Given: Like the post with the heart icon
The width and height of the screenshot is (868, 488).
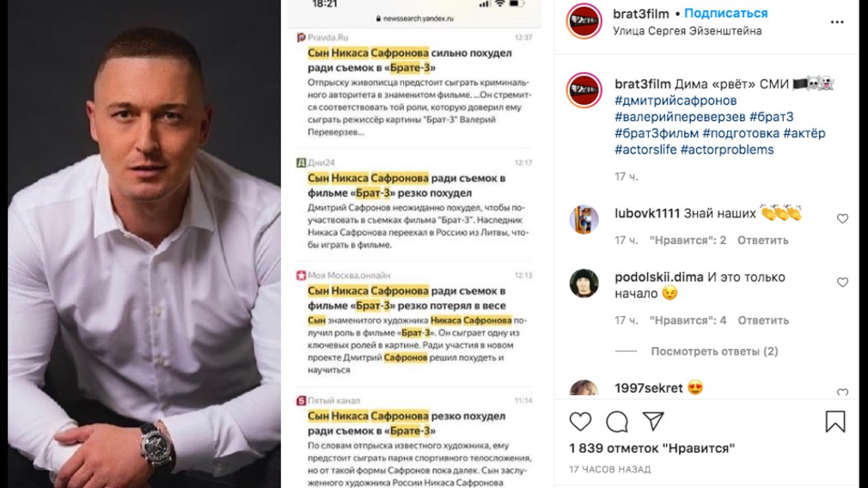Looking at the screenshot, I should tap(580, 422).
